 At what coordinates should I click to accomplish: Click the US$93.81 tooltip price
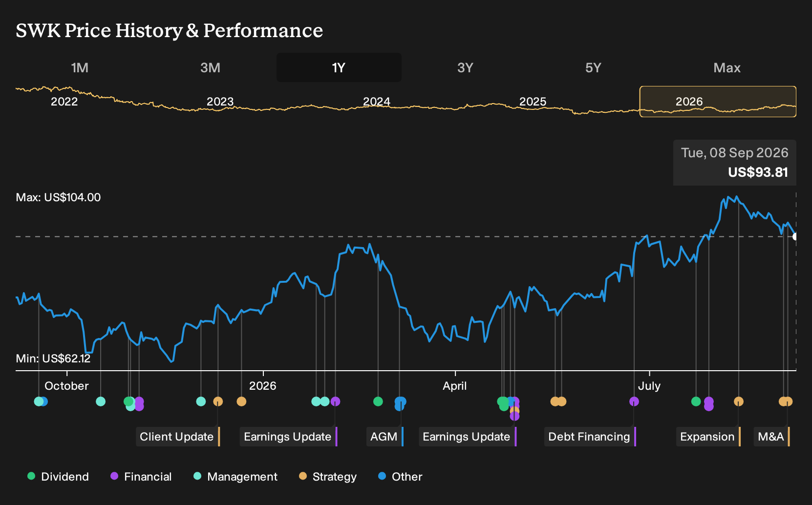tap(758, 172)
